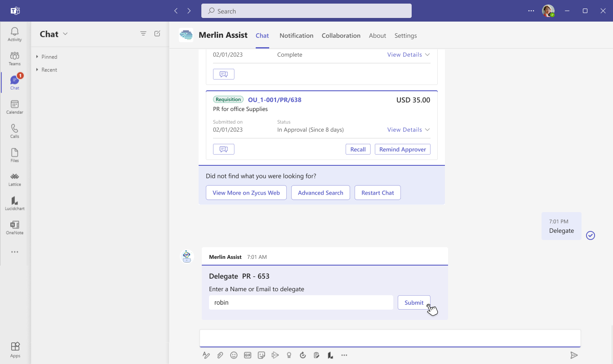The width and height of the screenshot is (613, 364).
Task: Click the Merlin Assist app logo
Action: tap(186, 35)
